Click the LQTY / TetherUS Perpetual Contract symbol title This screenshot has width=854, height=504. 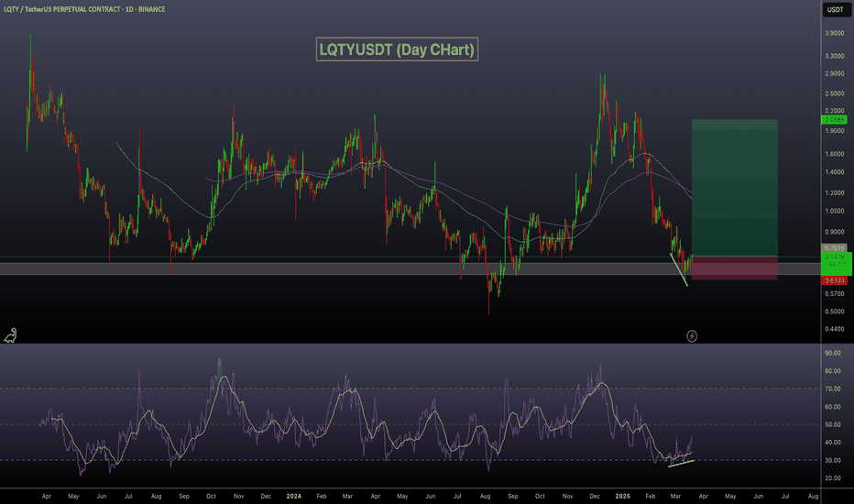84,9
